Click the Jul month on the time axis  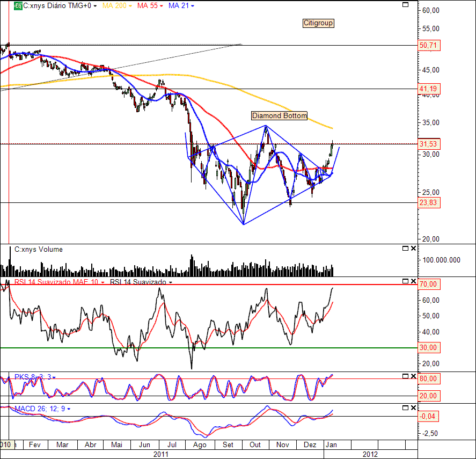[x=172, y=445]
